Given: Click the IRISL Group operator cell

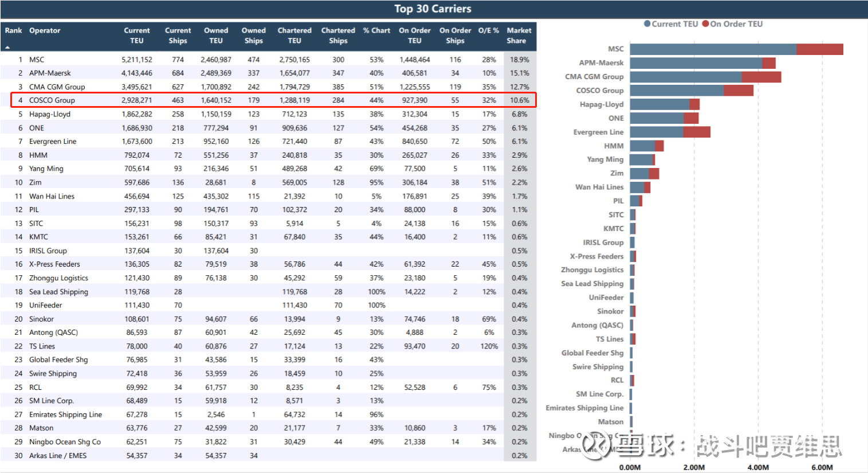Looking at the screenshot, I should [48, 251].
